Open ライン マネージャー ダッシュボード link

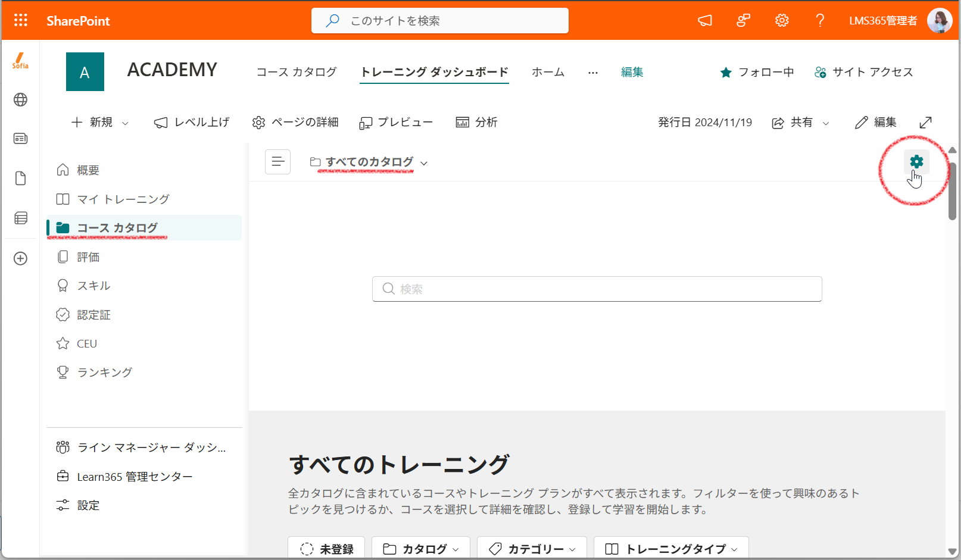click(144, 448)
